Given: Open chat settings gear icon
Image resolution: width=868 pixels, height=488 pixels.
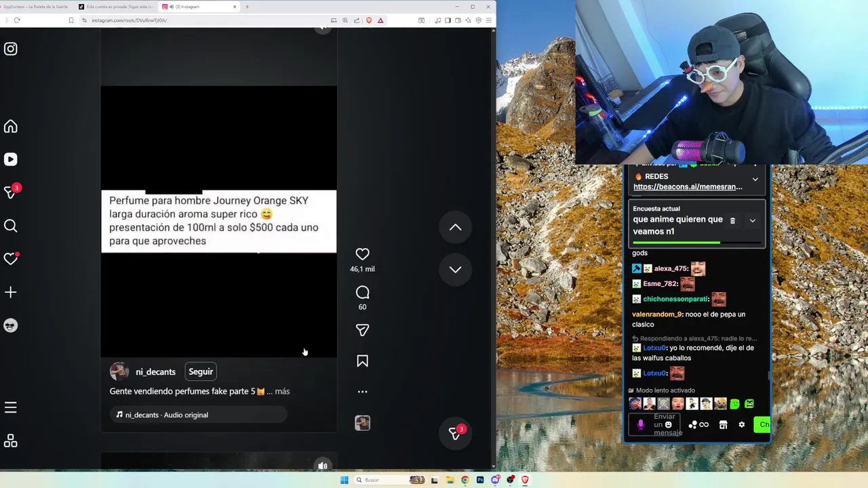Looking at the screenshot, I should tap(742, 425).
